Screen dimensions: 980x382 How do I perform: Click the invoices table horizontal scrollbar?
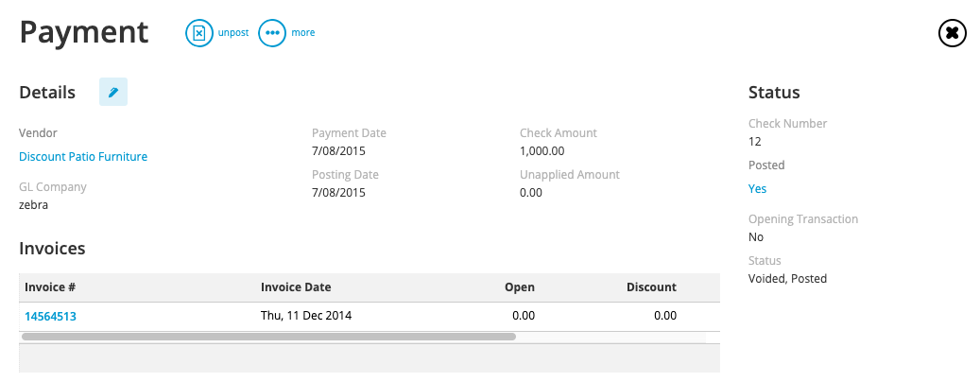point(268,337)
